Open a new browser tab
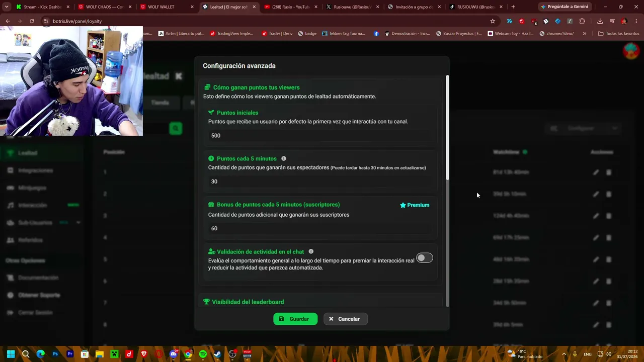This screenshot has height=362, width=644. pyautogui.click(x=513, y=7)
